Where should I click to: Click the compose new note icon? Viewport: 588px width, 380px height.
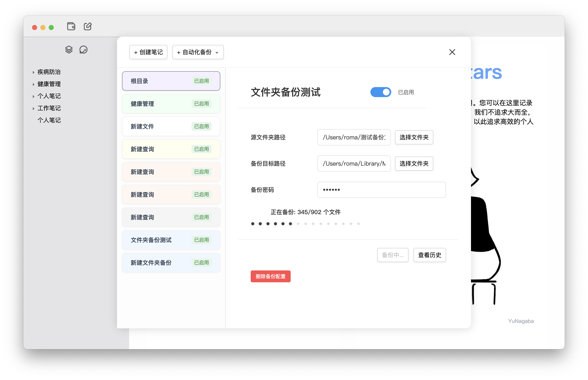pyautogui.click(x=87, y=26)
